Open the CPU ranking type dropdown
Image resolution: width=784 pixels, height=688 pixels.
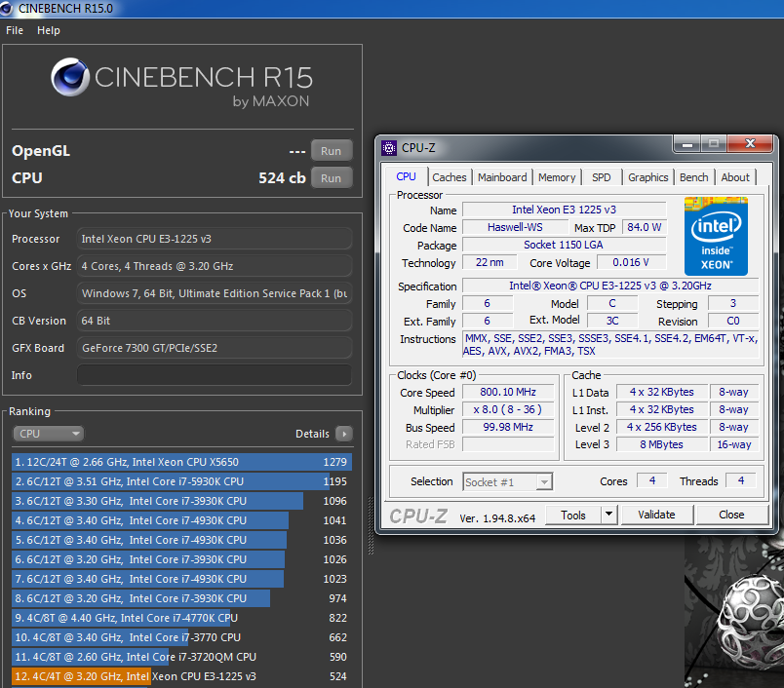(49, 434)
